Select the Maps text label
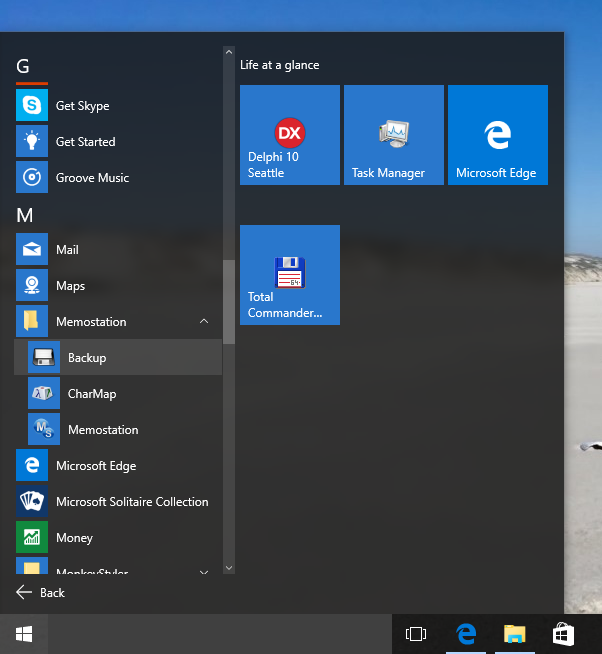The image size is (602, 654). tap(71, 286)
